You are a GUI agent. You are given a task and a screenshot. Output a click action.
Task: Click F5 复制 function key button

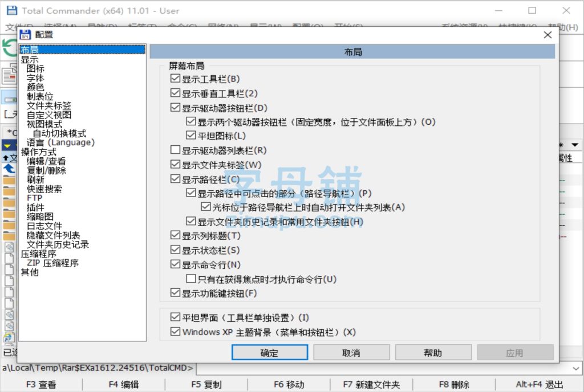pos(206,384)
